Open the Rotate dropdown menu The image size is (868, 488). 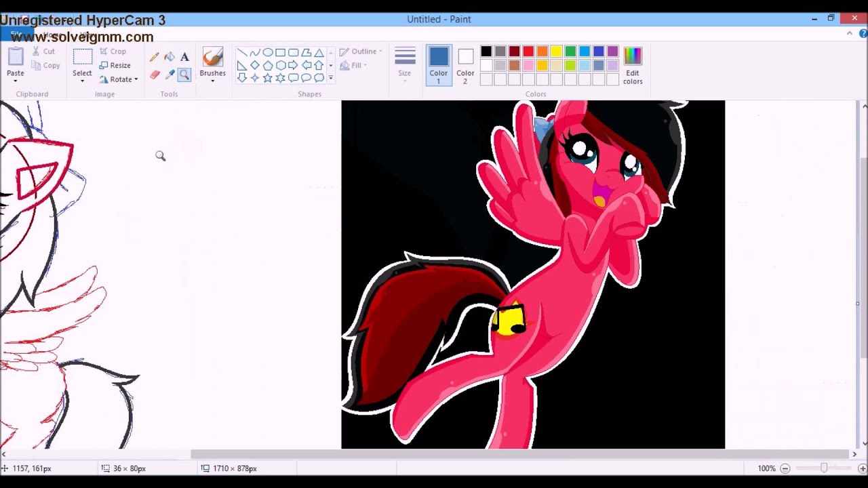tap(119, 79)
